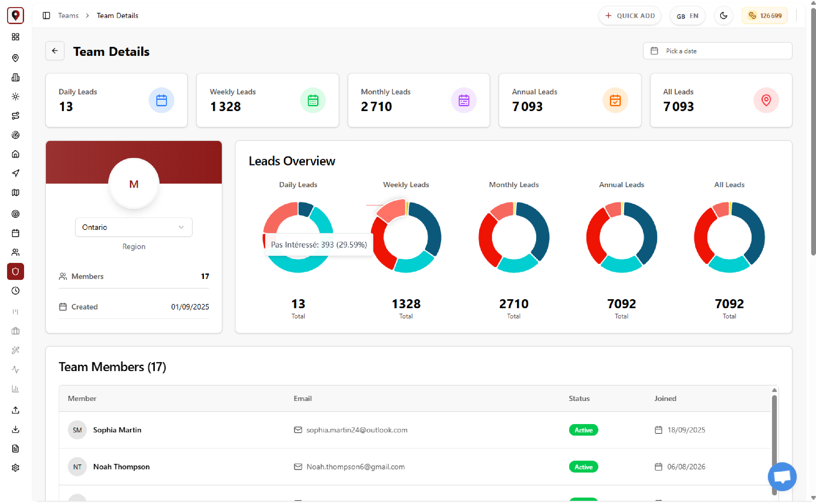Click the All Leads pin icon
The image size is (816, 504).
(766, 100)
